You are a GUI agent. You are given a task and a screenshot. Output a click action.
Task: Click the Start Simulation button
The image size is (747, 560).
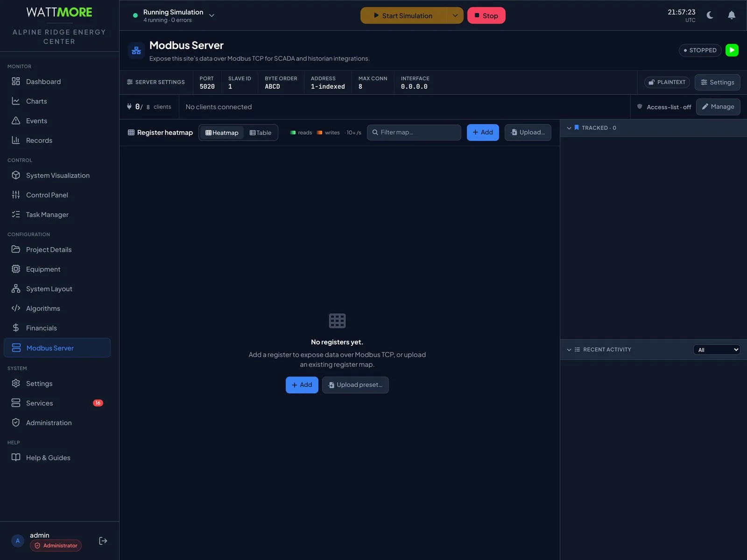coord(403,15)
